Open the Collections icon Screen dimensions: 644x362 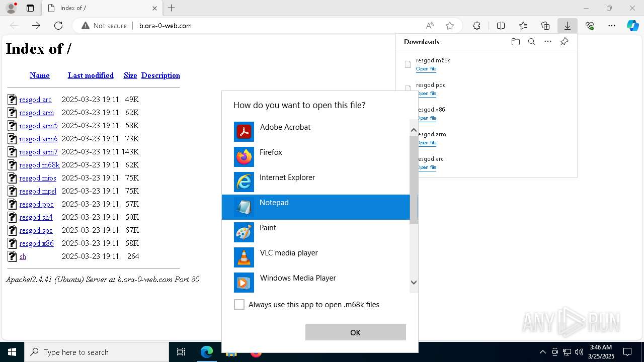coord(545,26)
